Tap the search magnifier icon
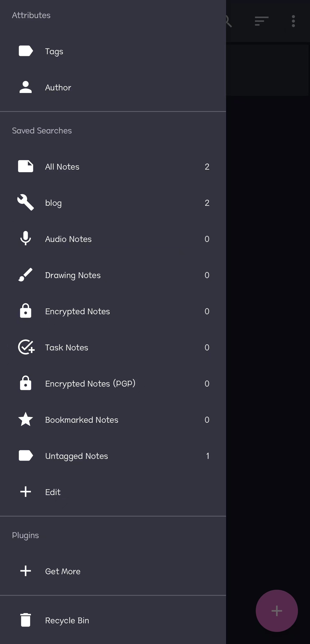The image size is (310, 644). tap(229, 21)
